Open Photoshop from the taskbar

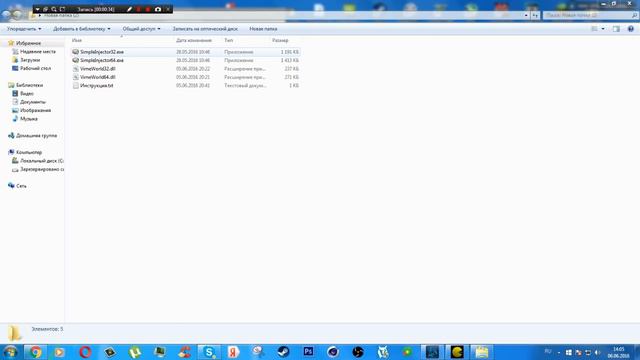308,352
